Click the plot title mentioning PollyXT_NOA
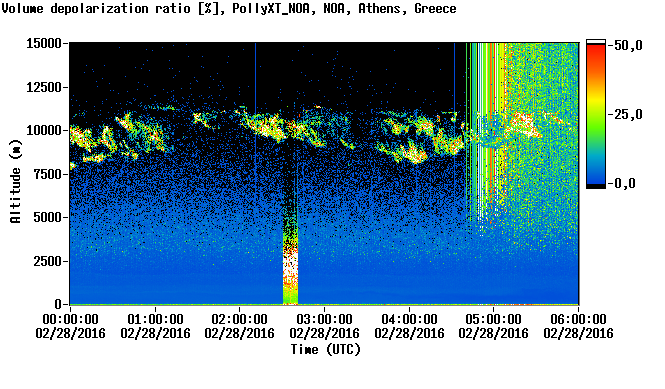This screenshot has width=665, height=389. click(229, 8)
